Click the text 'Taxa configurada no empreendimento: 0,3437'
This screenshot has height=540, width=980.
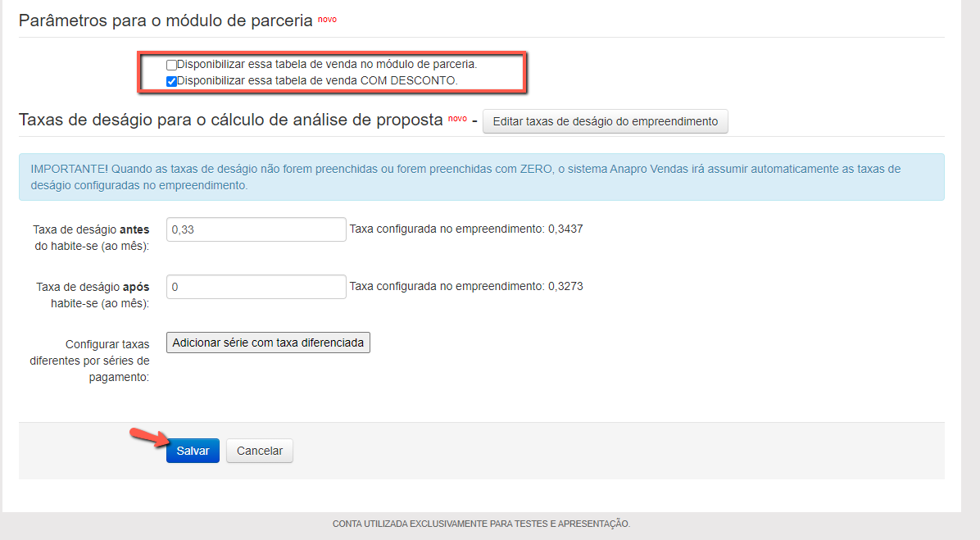465,229
